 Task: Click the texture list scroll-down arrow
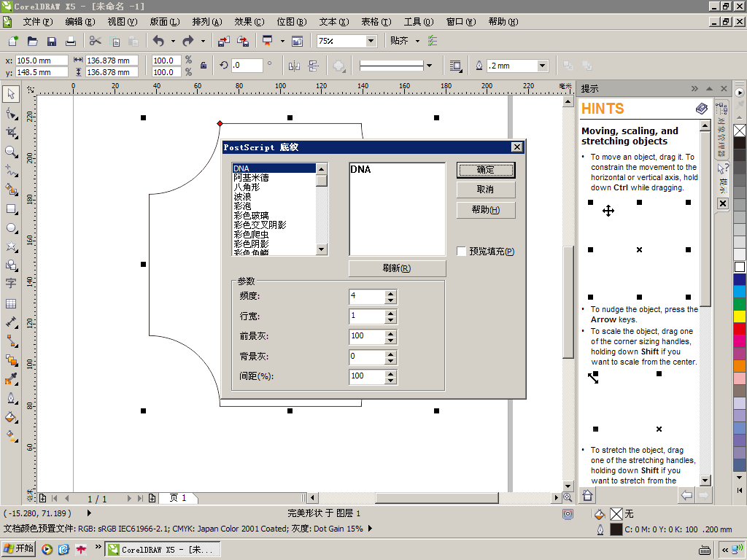322,249
